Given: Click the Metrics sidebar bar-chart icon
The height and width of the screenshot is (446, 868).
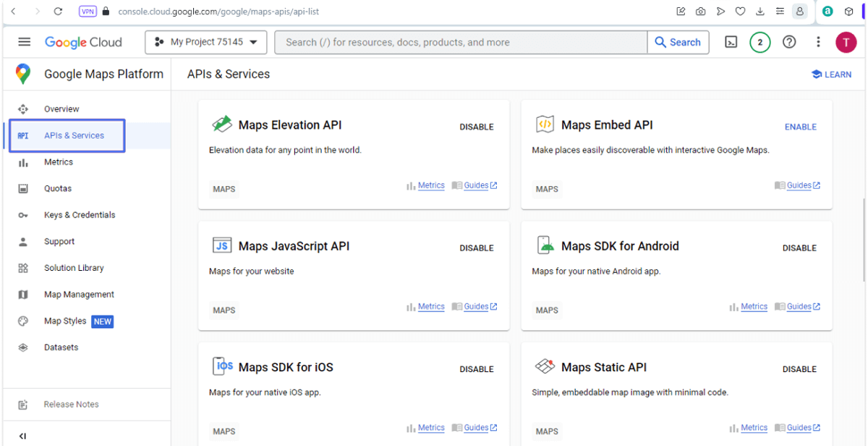Looking at the screenshot, I should [23, 162].
